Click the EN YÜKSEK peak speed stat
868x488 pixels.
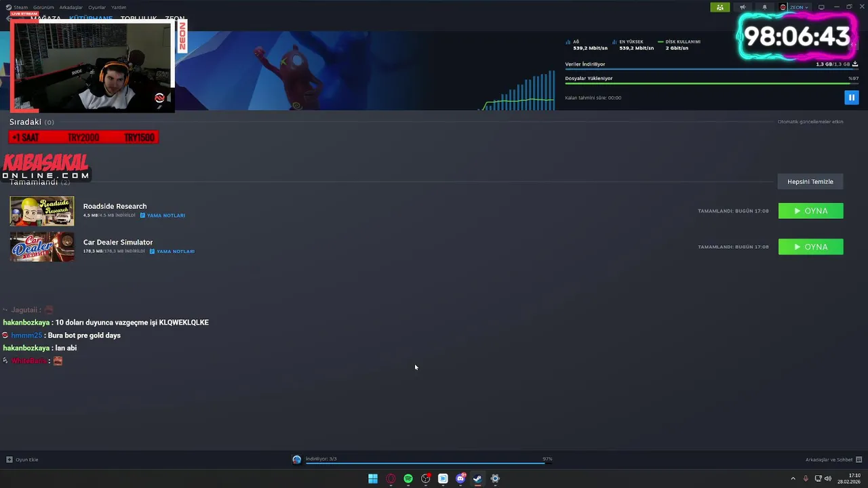click(633, 45)
